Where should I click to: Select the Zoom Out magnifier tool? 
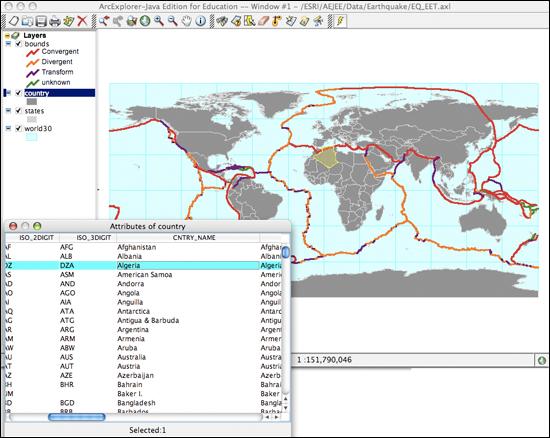(x=172, y=21)
